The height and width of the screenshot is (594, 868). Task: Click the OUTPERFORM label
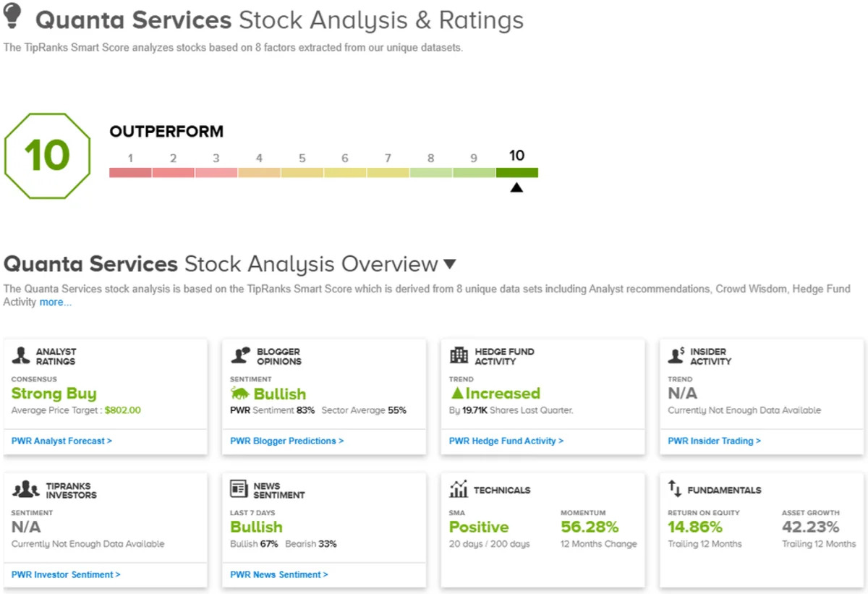pyautogui.click(x=166, y=132)
